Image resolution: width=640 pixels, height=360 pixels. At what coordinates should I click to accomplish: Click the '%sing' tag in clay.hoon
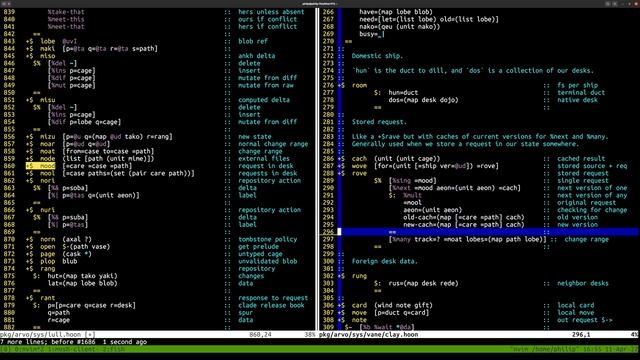pyautogui.click(x=401, y=181)
